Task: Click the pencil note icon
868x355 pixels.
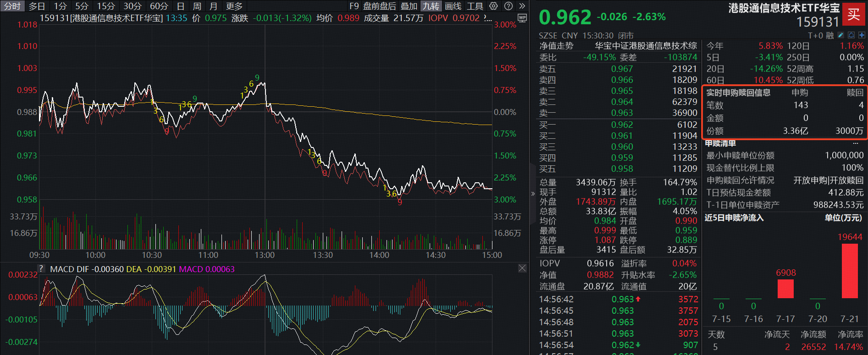Action: pos(840,35)
